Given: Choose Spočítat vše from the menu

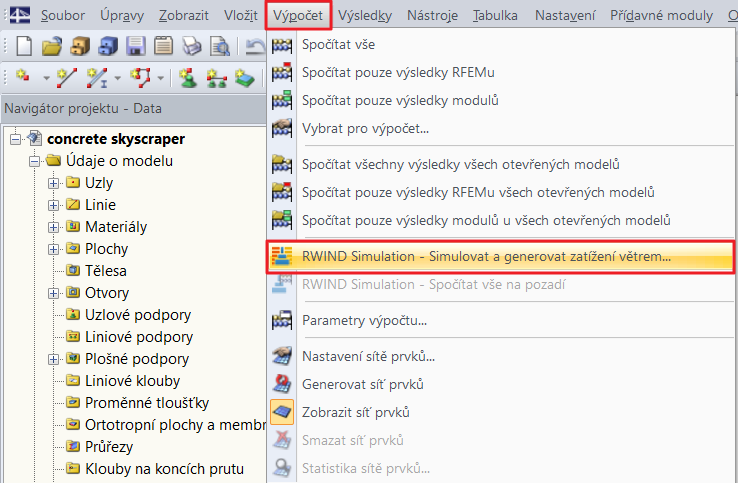Looking at the screenshot, I should click(501, 45).
